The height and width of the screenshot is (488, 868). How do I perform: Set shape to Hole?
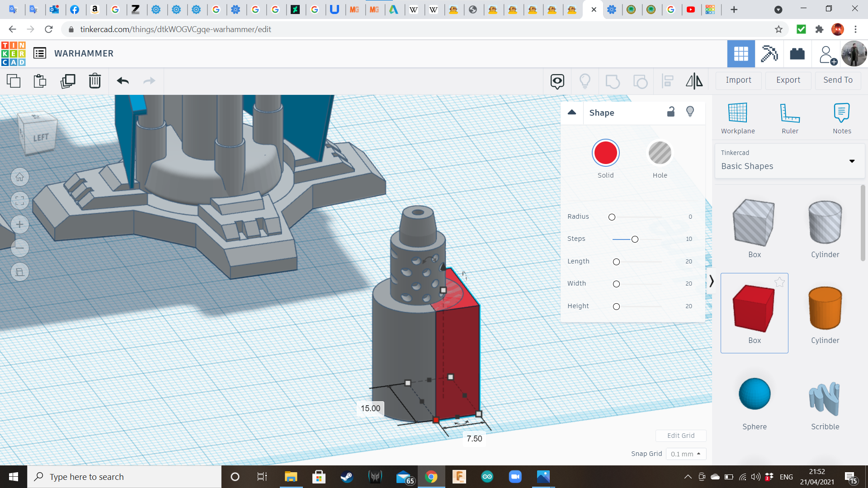660,153
